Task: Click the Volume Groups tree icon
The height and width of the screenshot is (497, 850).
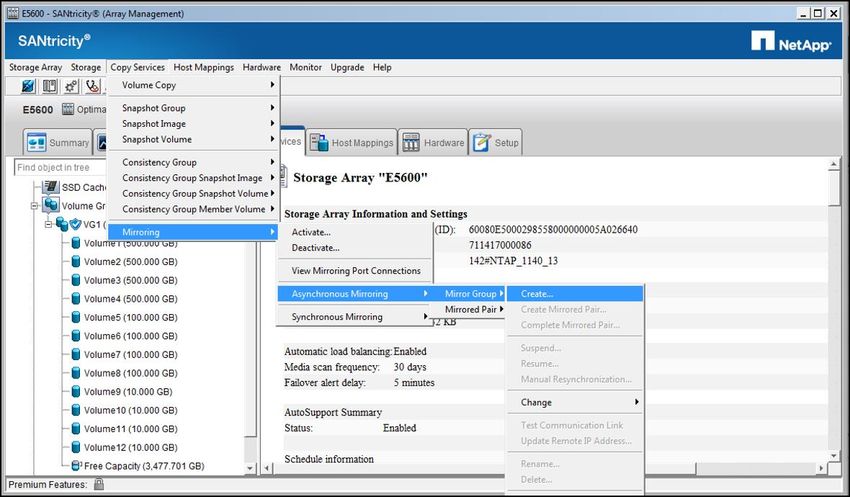Action: 51,205
